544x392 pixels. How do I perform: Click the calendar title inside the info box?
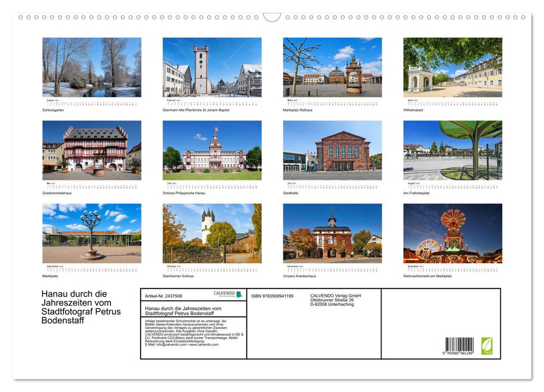coord(183,310)
